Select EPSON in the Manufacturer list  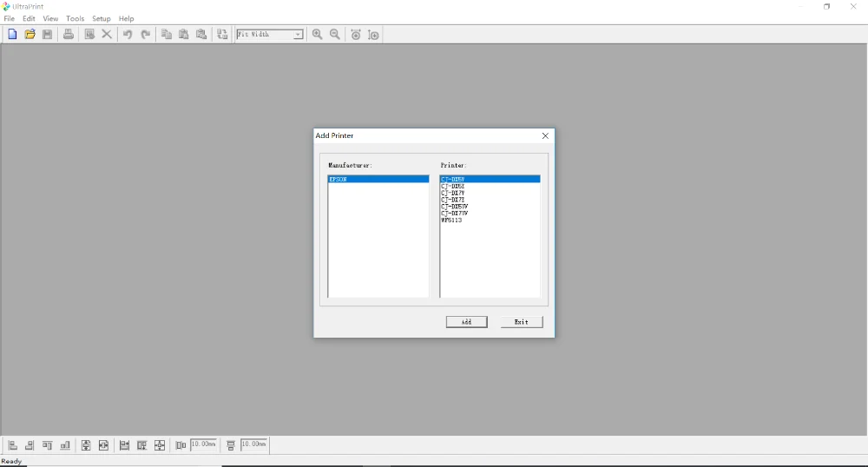(x=378, y=180)
